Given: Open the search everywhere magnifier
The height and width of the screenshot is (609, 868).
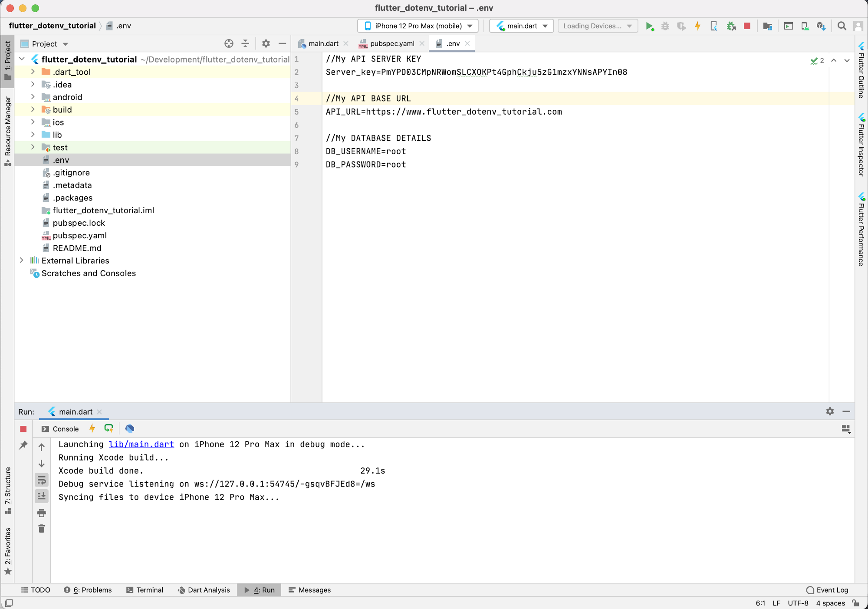Looking at the screenshot, I should [842, 26].
